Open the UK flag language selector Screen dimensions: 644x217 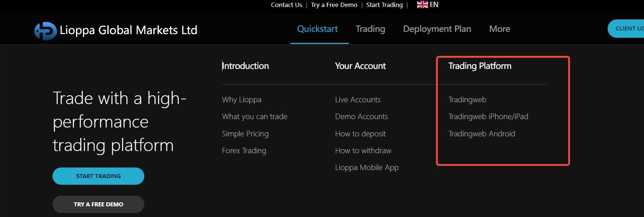pos(422,4)
